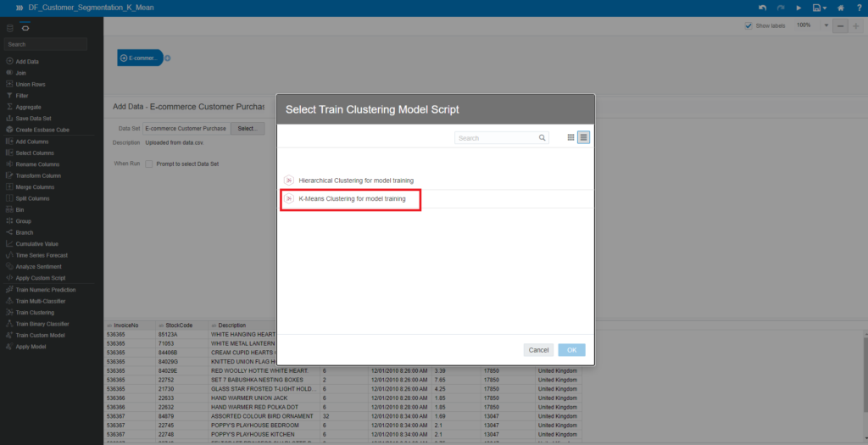Select the Aggregate step
The image size is (868, 445).
pos(28,107)
